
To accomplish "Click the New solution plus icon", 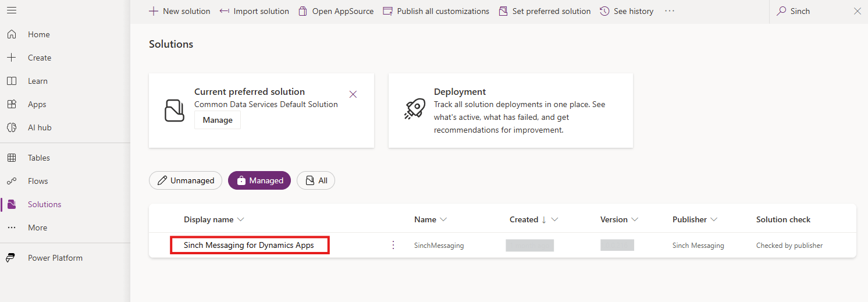I will click(154, 11).
